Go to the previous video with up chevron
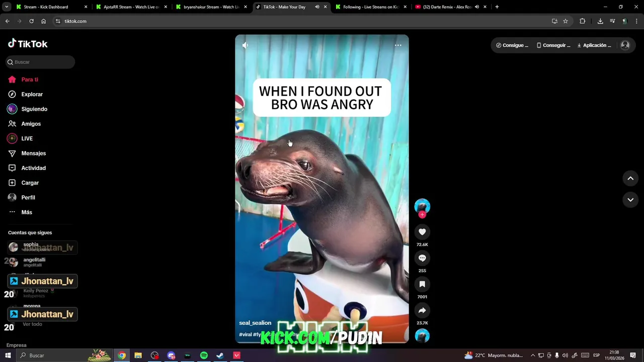 tap(630, 178)
